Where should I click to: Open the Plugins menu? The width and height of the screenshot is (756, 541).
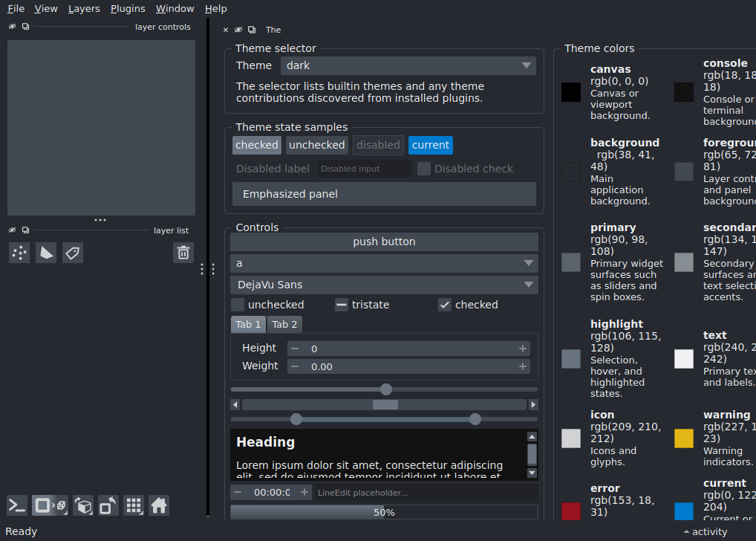128,9
